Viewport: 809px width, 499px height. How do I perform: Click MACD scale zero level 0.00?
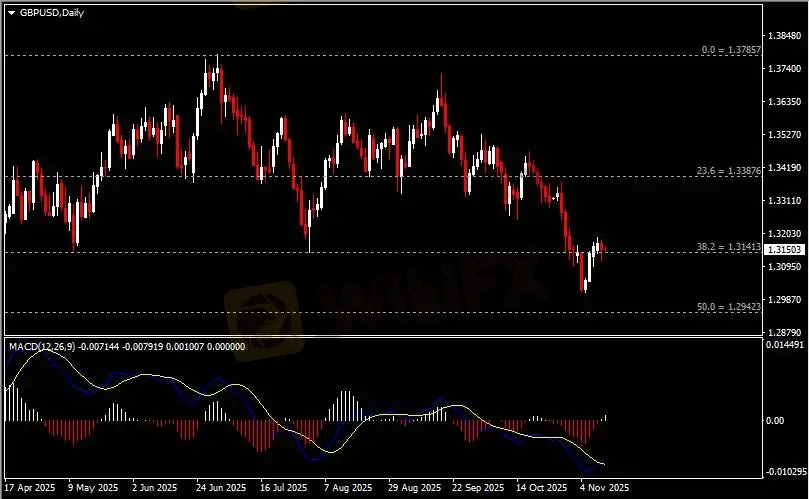[775, 421]
